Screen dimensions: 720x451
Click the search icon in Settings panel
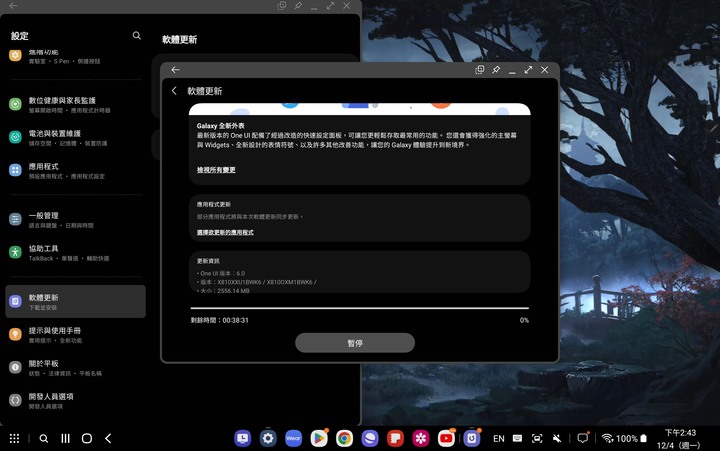click(x=136, y=35)
